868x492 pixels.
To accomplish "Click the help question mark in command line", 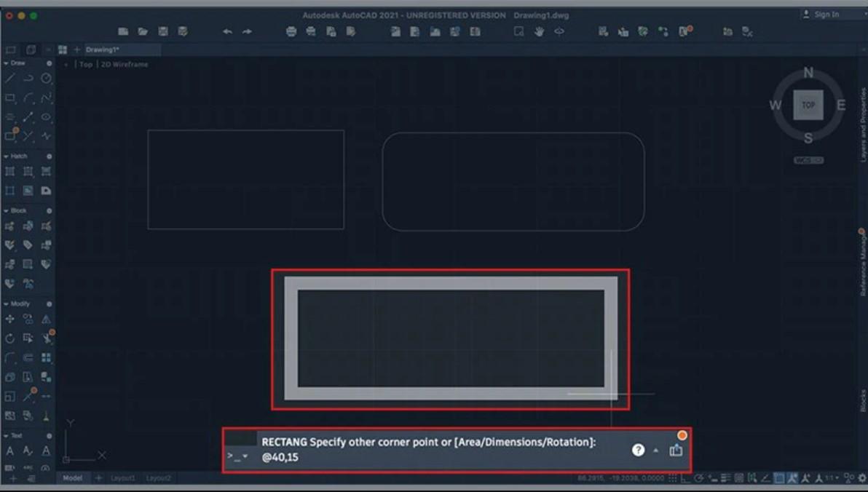I will 638,450.
